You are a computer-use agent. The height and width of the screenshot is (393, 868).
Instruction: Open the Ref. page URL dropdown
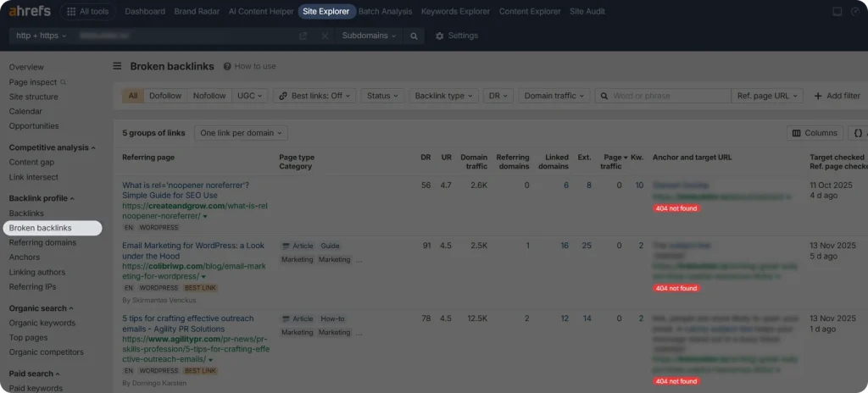pos(767,96)
